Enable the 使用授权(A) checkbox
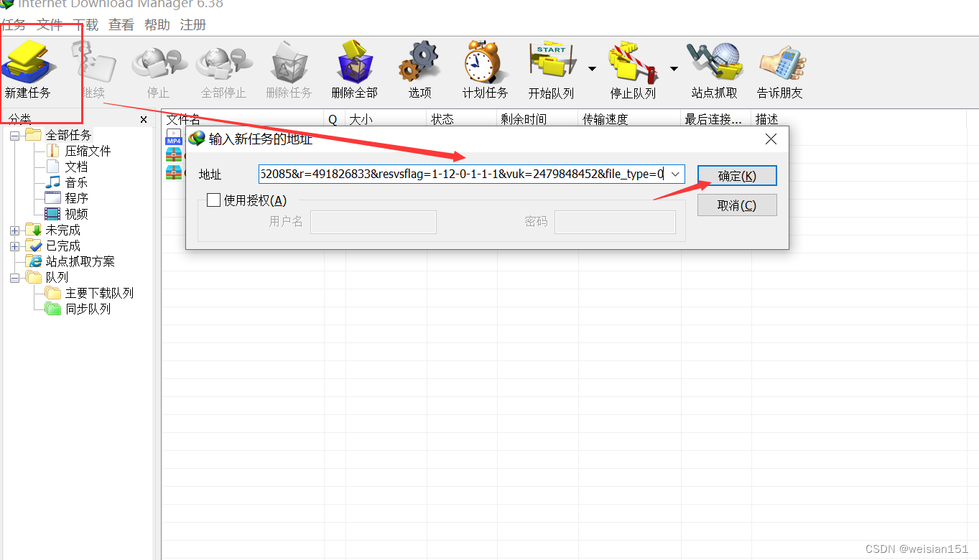979x560 pixels. pyautogui.click(x=213, y=200)
